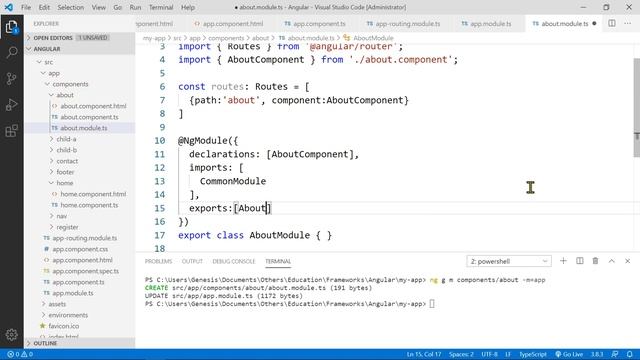
Task: Open the Go menu
Action: point(118,7)
